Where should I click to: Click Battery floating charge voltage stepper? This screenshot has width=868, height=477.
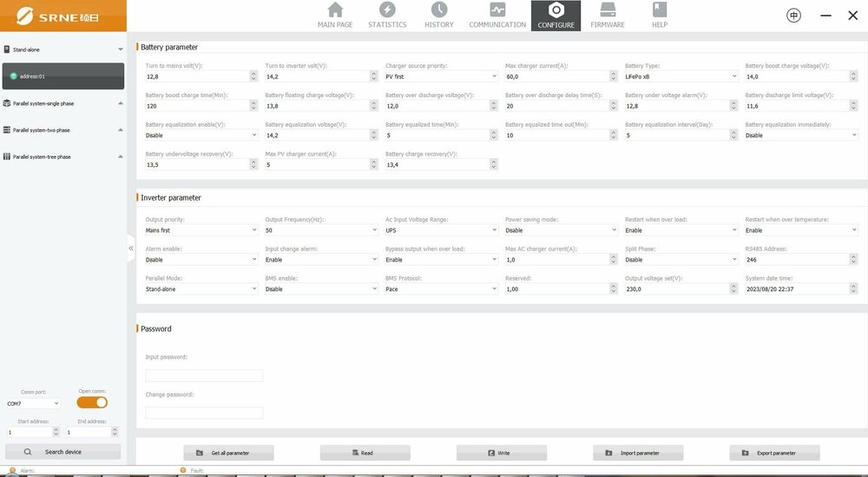pos(373,106)
